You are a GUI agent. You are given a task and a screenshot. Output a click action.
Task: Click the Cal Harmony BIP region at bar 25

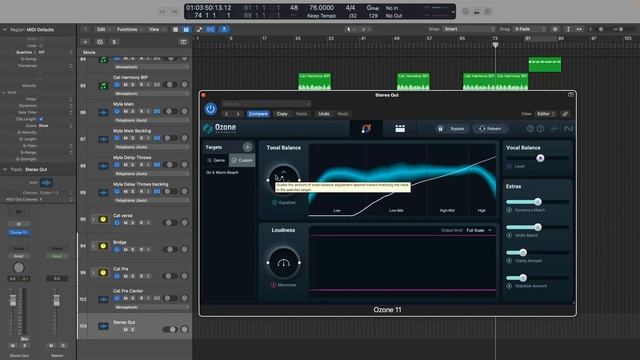click(x=314, y=82)
